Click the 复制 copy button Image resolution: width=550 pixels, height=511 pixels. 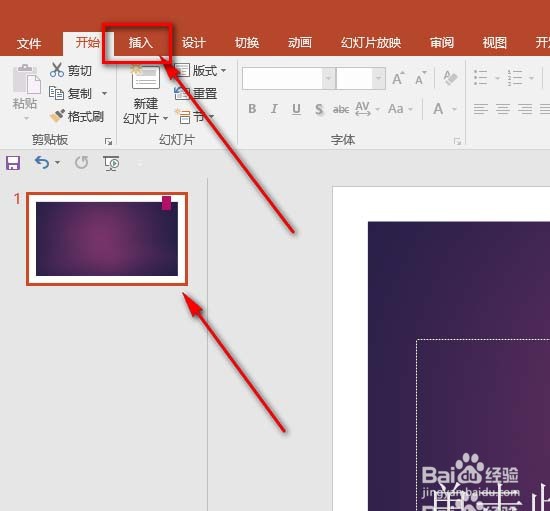click(x=71, y=94)
